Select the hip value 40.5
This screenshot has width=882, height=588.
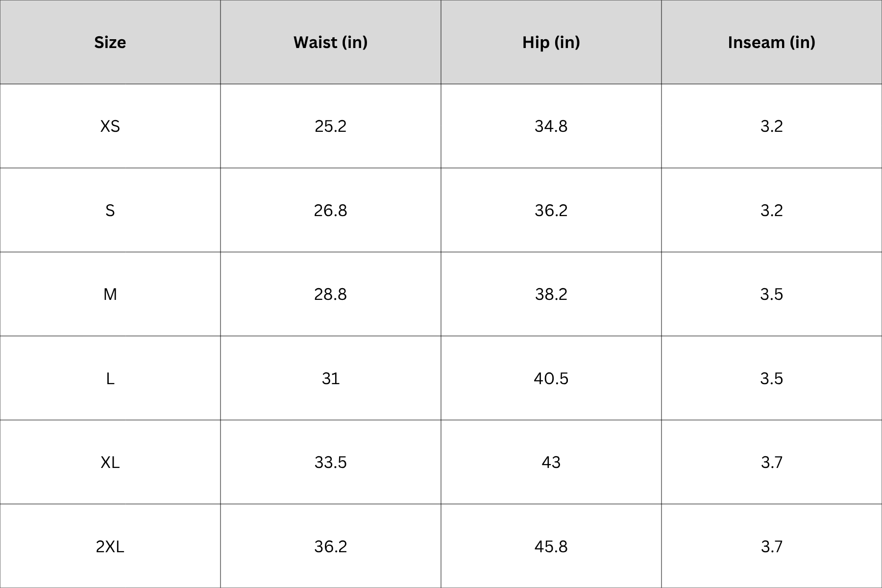pyautogui.click(x=551, y=378)
